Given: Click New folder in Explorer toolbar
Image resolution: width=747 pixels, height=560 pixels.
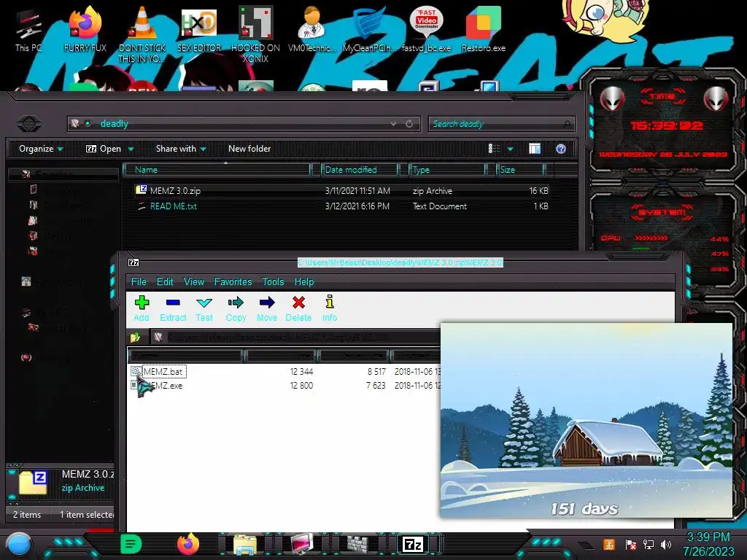Looking at the screenshot, I should pos(249,149).
